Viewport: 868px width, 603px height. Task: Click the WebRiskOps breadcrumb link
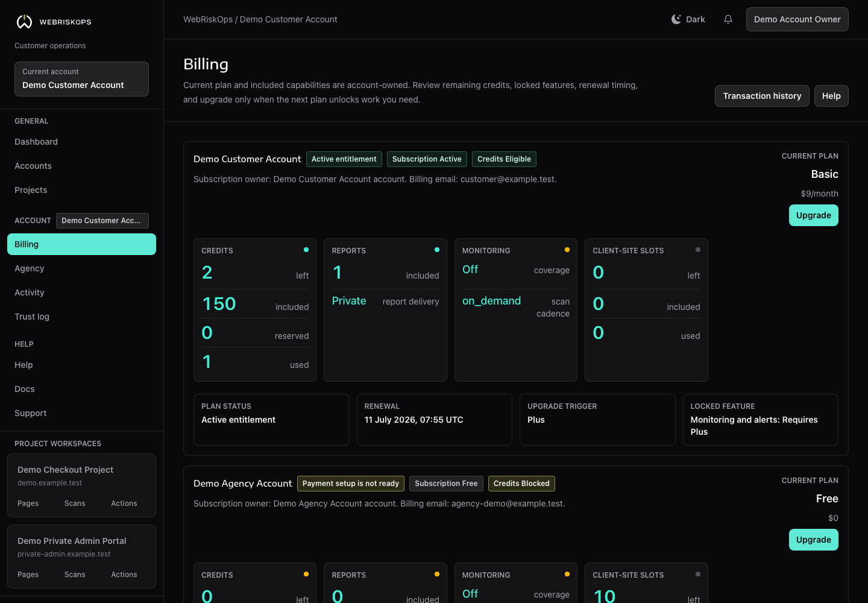click(x=208, y=19)
